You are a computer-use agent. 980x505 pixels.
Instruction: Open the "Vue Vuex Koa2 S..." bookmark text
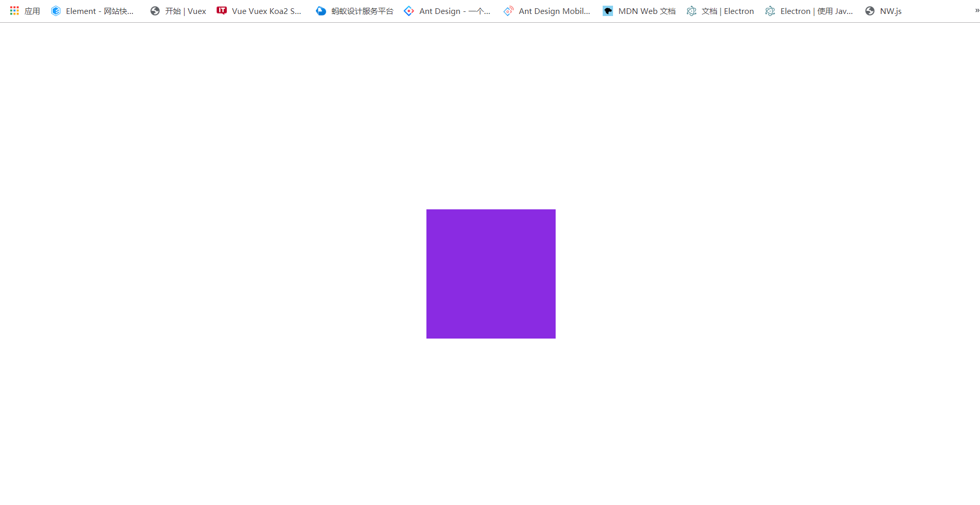coord(266,11)
